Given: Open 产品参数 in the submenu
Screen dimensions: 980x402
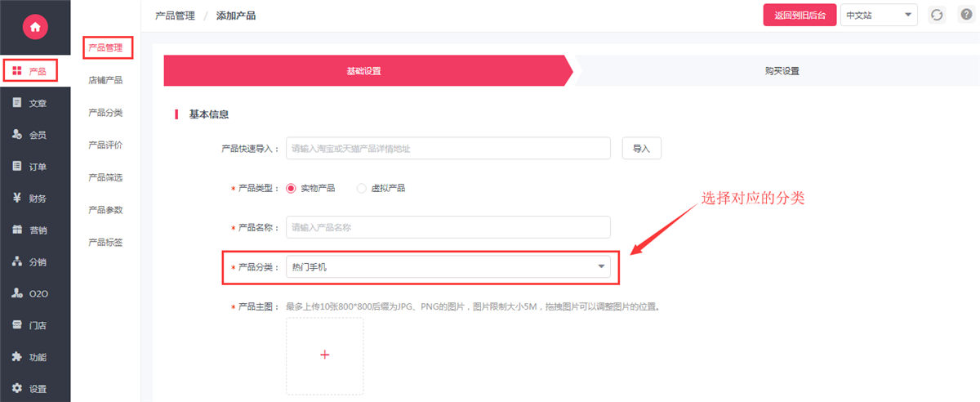Looking at the screenshot, I should pos(105,210).
